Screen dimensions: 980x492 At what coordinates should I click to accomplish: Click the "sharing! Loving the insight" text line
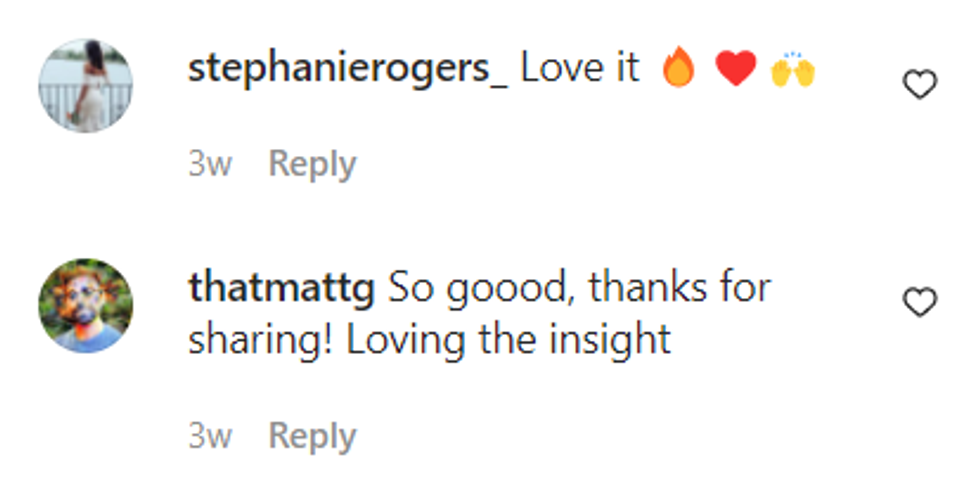point(429,340)
